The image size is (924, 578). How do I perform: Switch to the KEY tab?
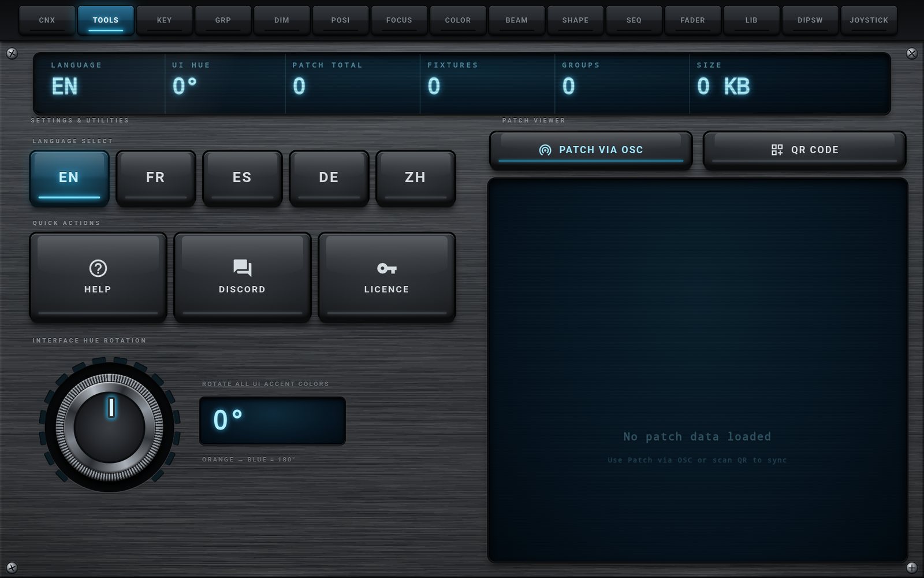(165, 20)
